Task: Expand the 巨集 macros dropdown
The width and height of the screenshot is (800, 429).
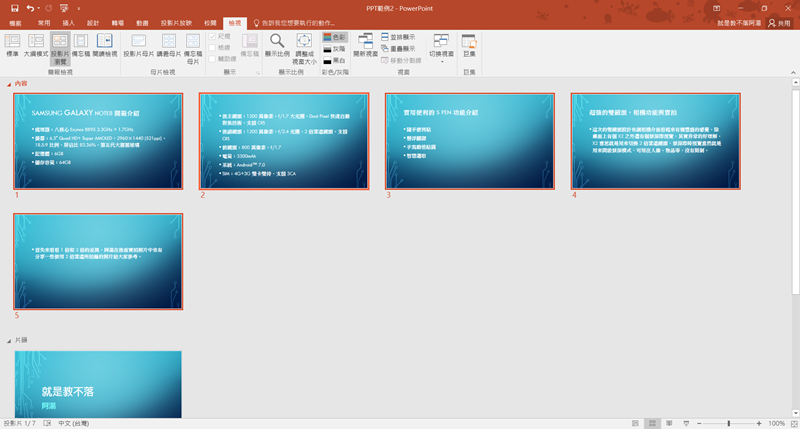Action: point(470,46)
